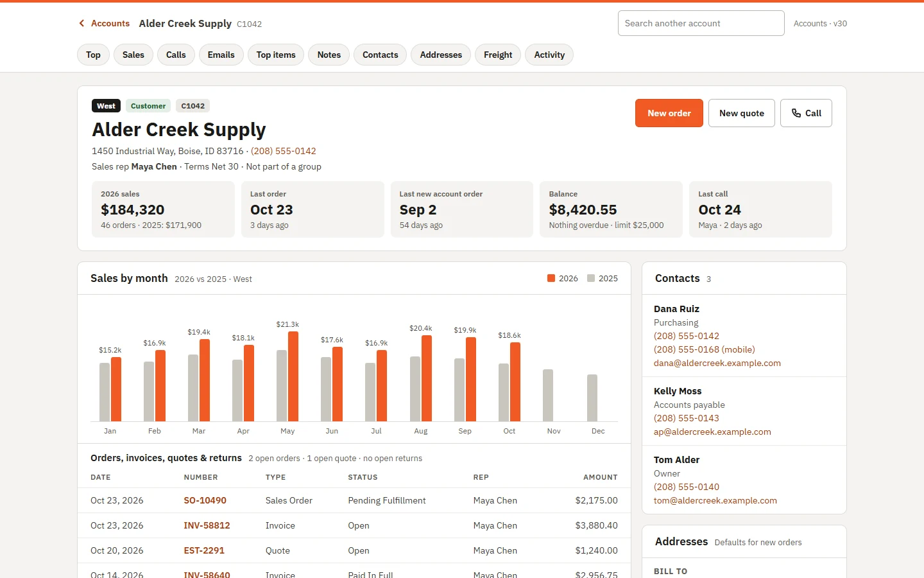
Task: Click the Oct 20, 2026 date cell
Action: 117,550
